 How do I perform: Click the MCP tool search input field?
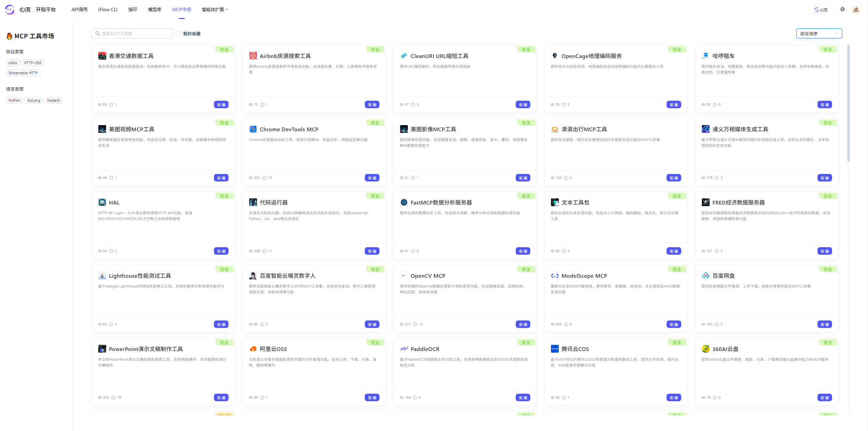[132, 33]
